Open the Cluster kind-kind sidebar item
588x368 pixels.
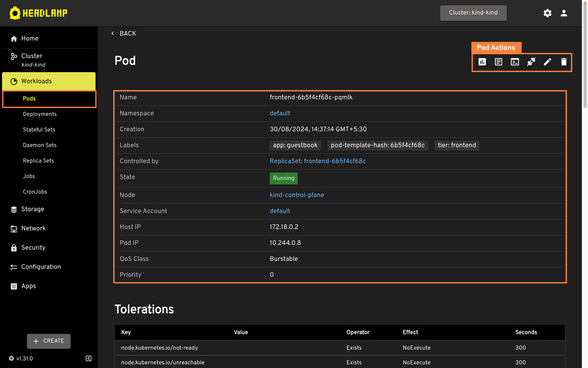tap(49, 60)
